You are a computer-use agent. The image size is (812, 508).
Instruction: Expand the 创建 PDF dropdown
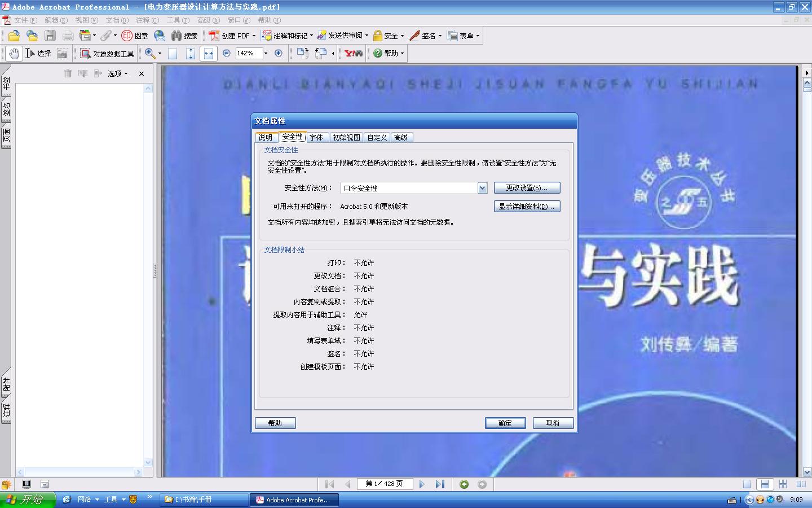(x=254, y=36)
